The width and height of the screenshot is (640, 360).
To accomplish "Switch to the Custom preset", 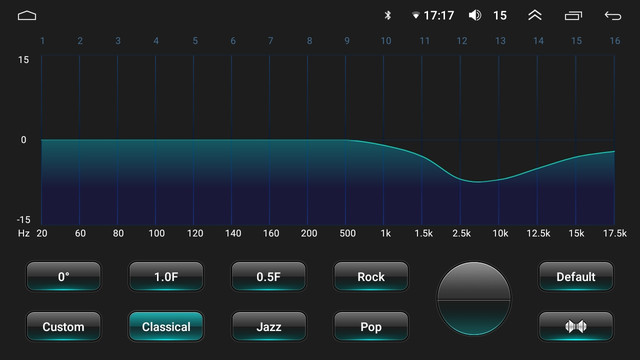I will (63, 326).
